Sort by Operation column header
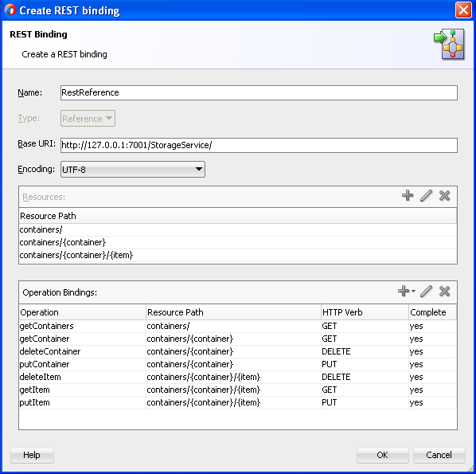The height and width of the screenshot is (474, 476). [x=82, y=312]
